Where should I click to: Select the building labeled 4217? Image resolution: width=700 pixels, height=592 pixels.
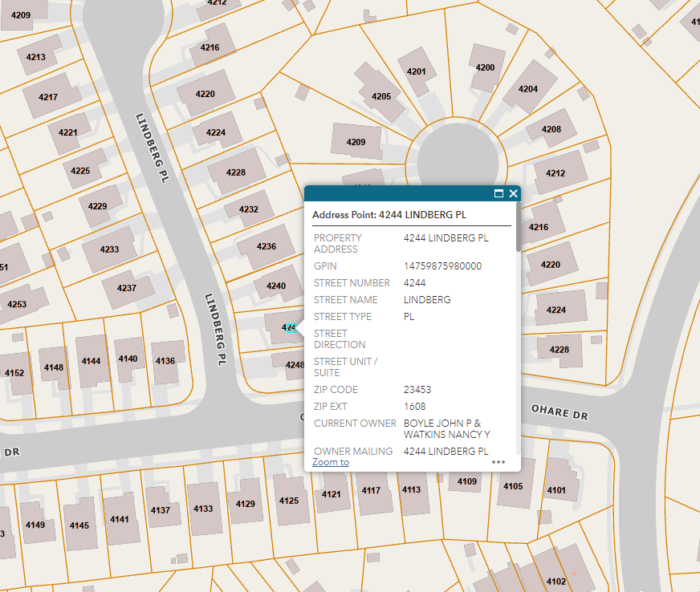tap(48, 97)
